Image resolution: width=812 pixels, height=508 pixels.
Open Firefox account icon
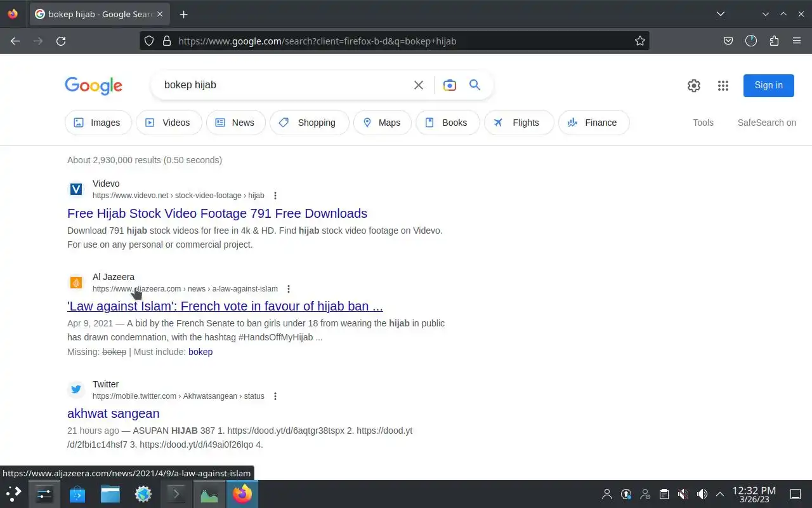[751, 41]
